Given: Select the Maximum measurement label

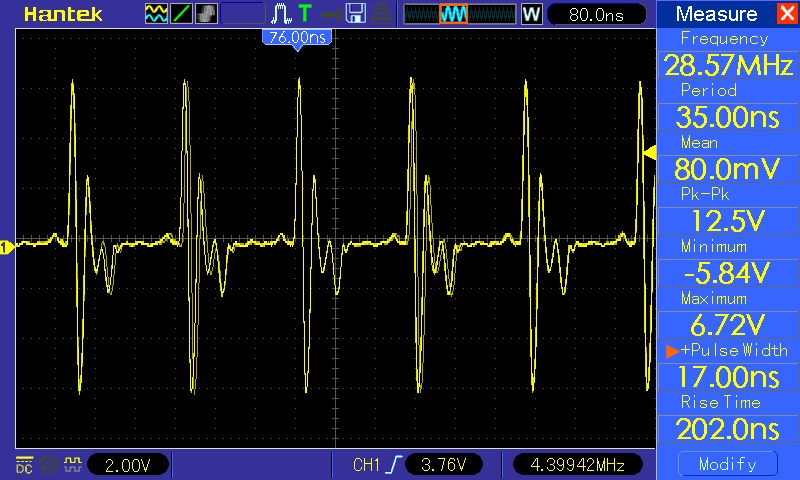Looking at the screenshot, I should tap(714, 298).
